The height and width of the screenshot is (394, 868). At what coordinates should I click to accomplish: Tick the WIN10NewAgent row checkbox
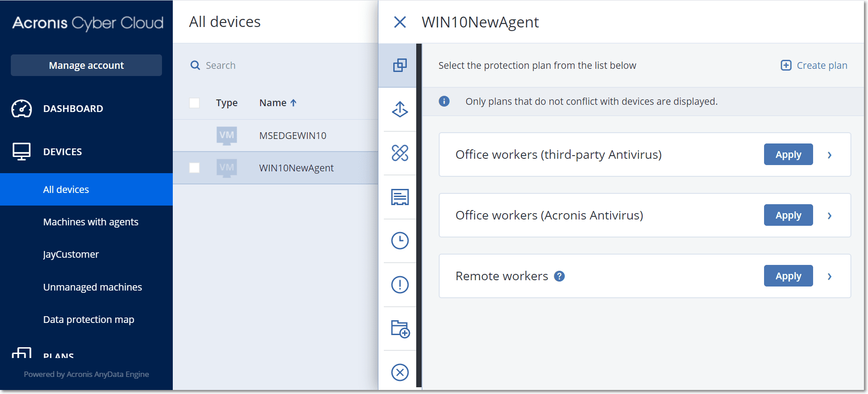(194, 168)
